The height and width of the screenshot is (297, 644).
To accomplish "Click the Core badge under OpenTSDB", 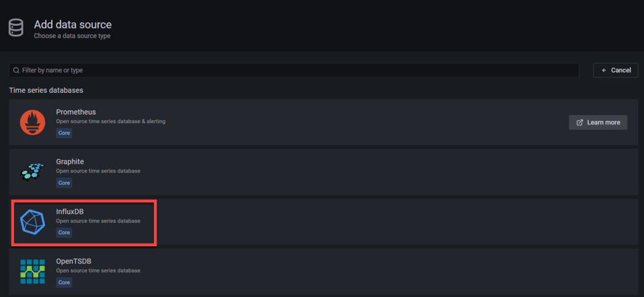I will [64, 283].
